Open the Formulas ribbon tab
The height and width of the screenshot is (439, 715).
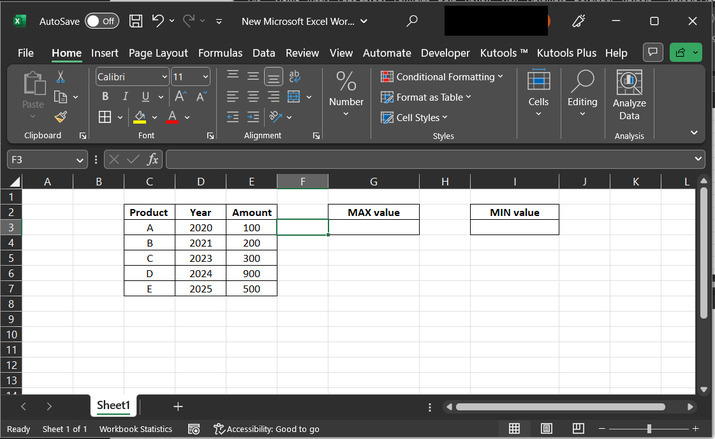[220, 53]
